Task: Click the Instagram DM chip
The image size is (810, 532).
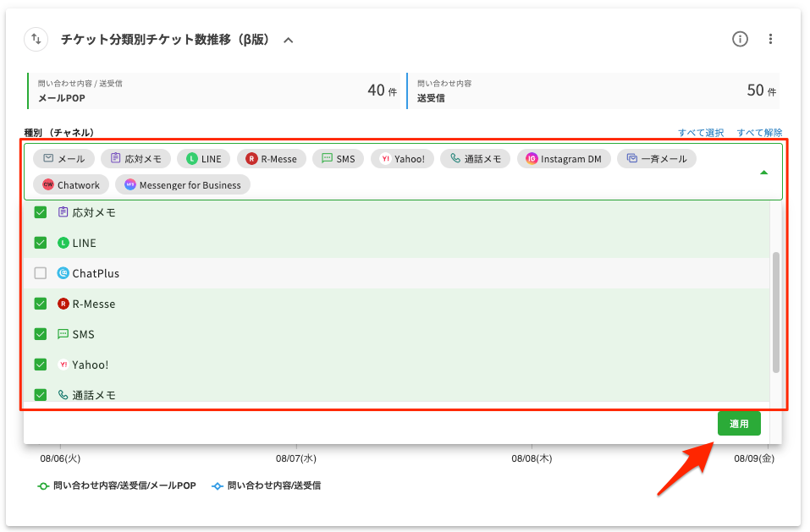Action: (x=564, y=159)
